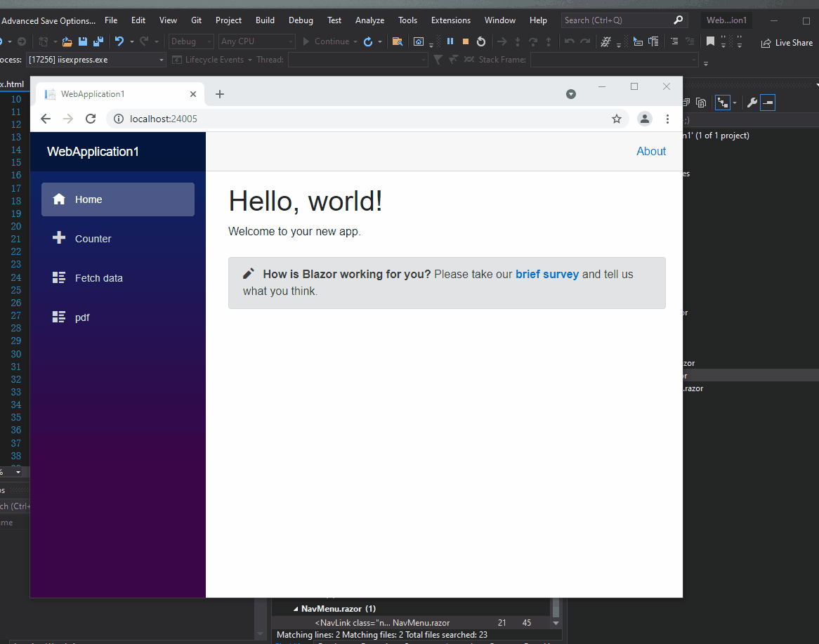
Task: Open the Debug configuration dropdown
Action: [190, 41]
